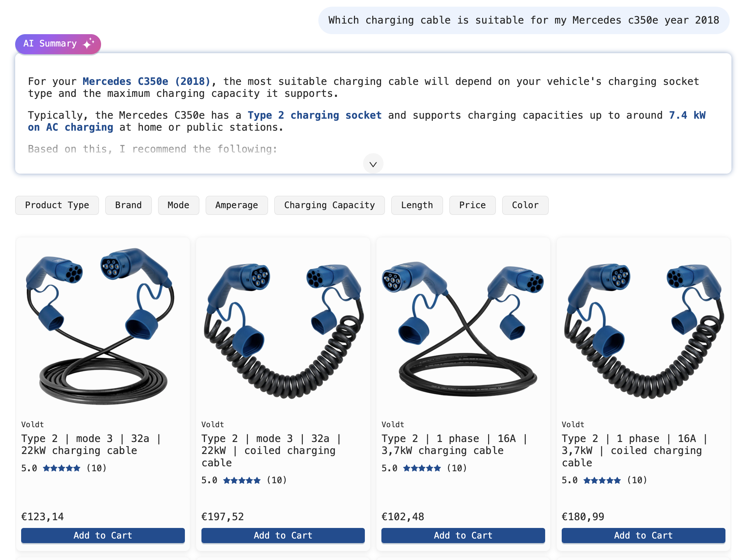Image resolution: width=748 pixels, height=560 pixels.
Task: Add the €197,52 coiled cable to cart
Action: pos(283,535)
